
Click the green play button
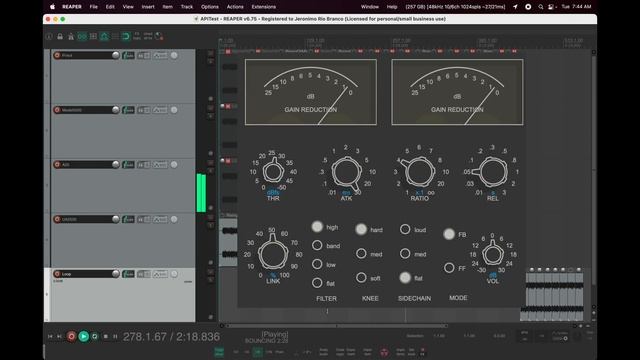click(x=84, y=336)
